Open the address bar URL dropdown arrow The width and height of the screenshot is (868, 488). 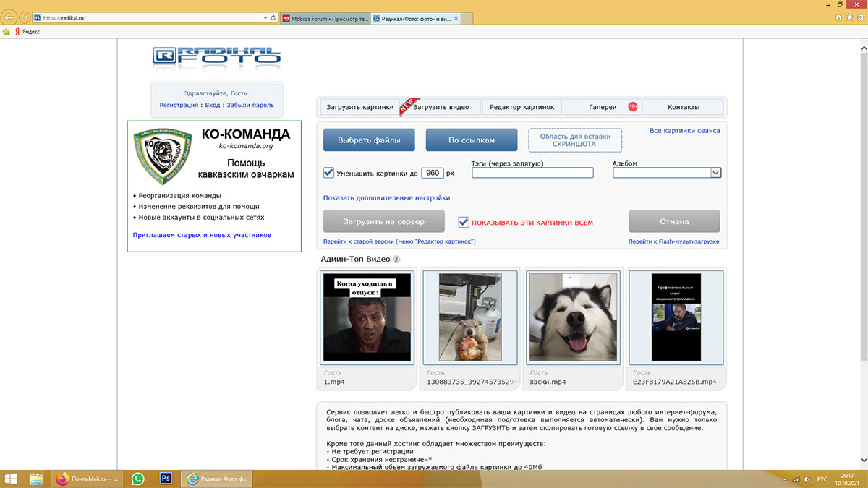263,17
